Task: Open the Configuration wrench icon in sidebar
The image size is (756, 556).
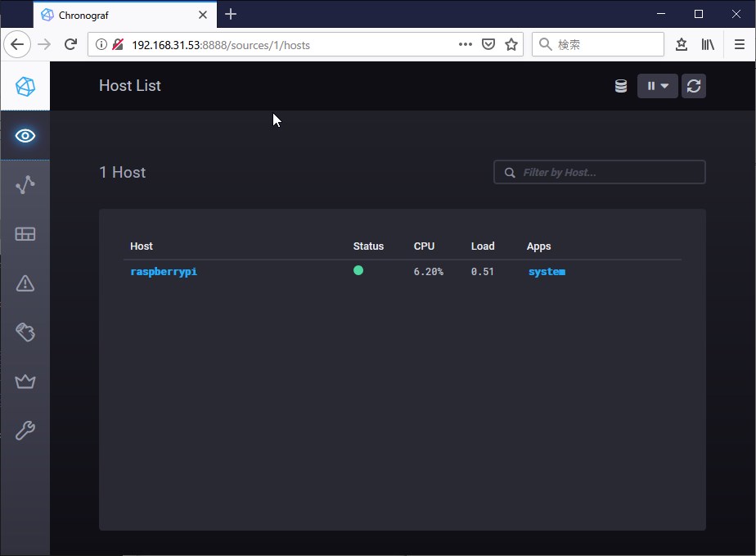Action: (x=25, y=431)
